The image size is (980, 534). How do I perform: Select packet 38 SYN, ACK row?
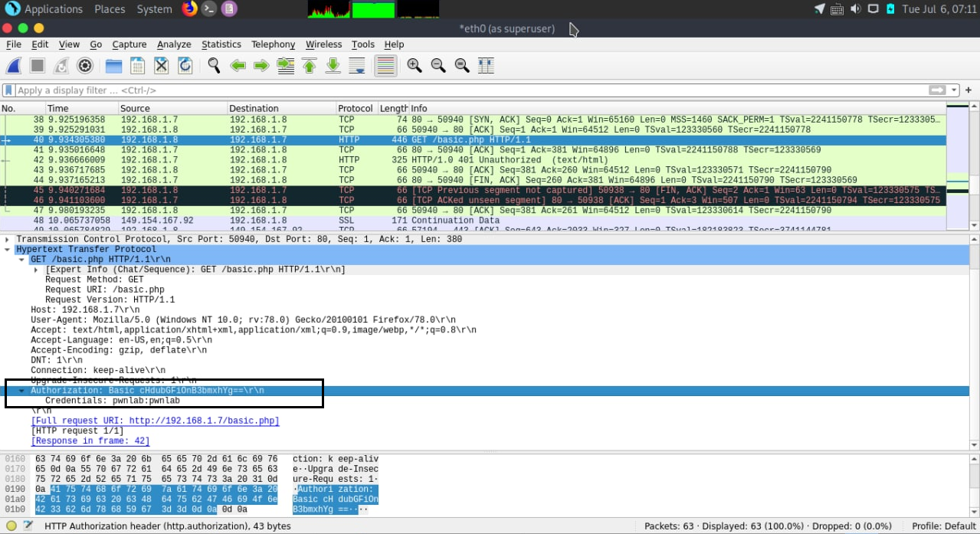[x=473, y=120]
